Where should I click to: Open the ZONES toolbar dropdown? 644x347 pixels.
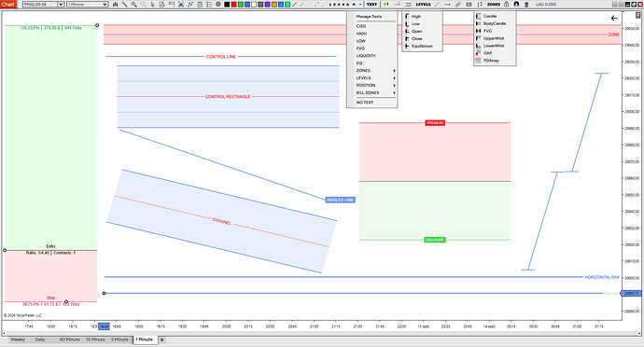(494, 4)
